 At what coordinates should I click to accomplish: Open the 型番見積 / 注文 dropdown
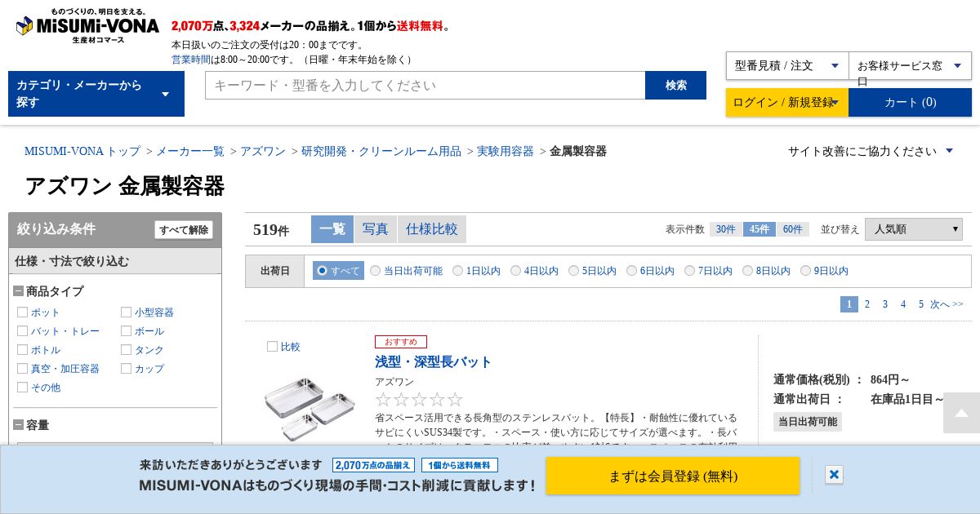[x=787, y=66]
